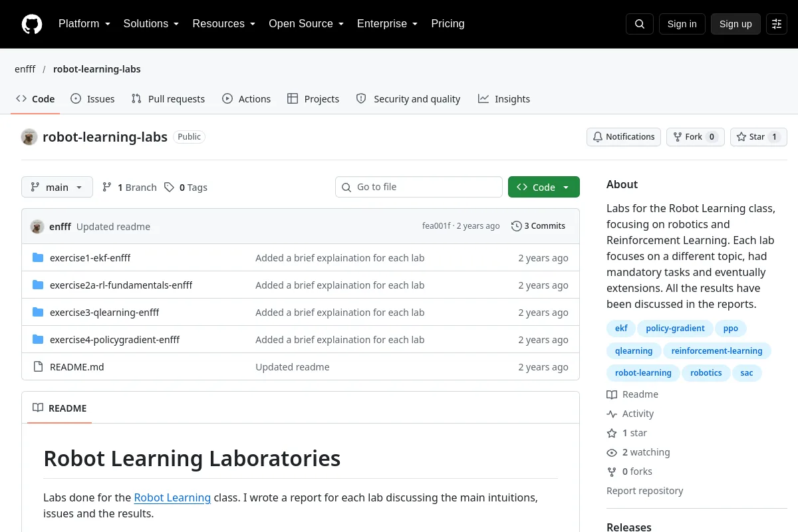Click the reinforcement-learning topic tag
Image resolution: width=798 pixels, height=532 pixels.
(717, 351)
